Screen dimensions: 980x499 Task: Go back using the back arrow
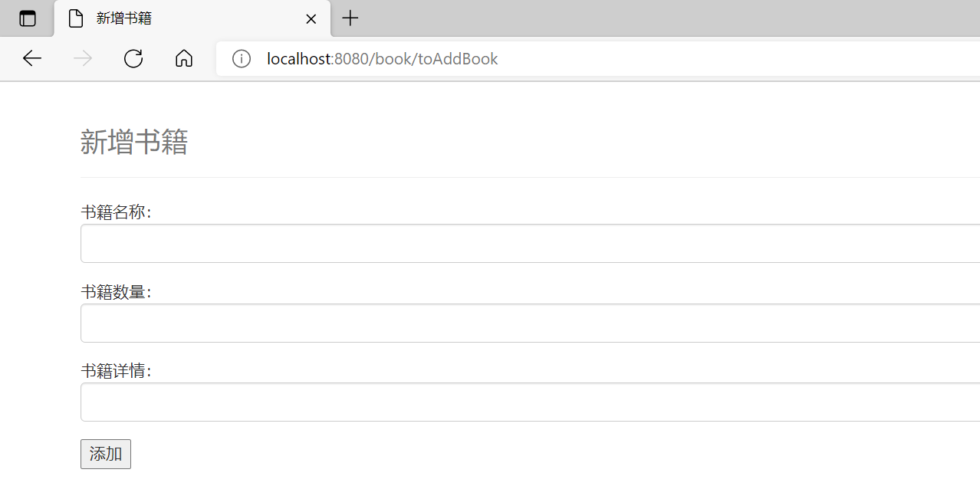click(x=32, y=58)
